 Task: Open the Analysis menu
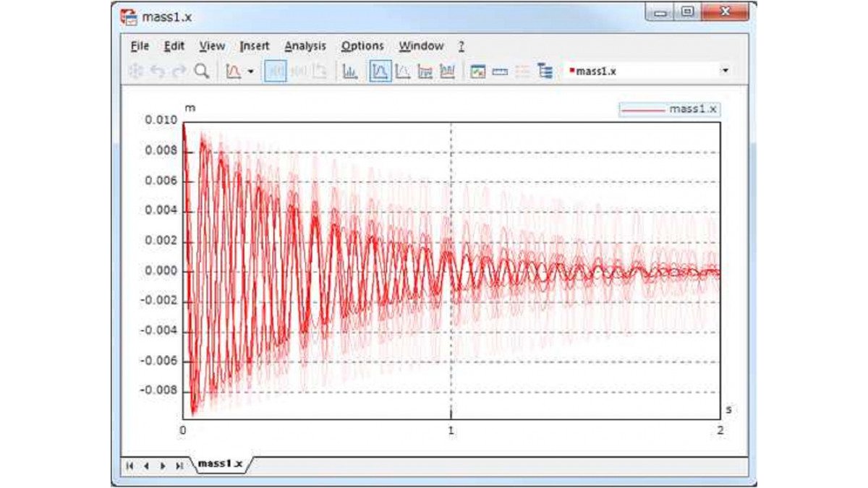[x=305, y=46]
